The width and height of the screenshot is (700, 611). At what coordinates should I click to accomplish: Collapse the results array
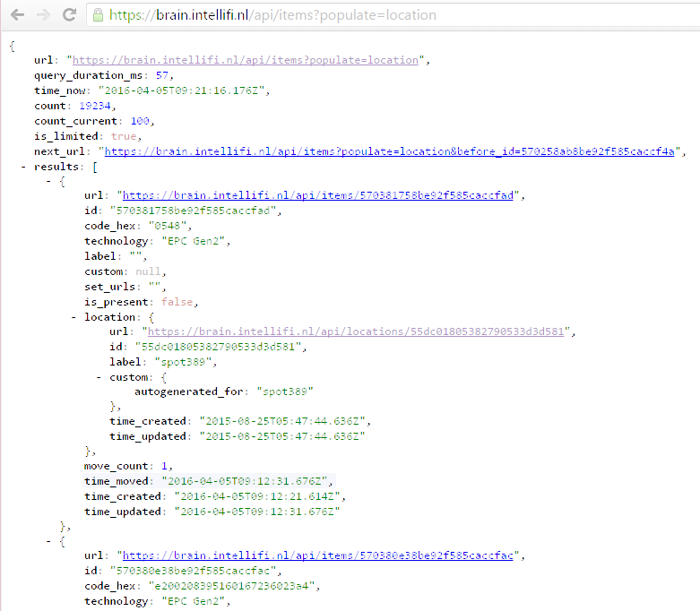coord(23,167)
